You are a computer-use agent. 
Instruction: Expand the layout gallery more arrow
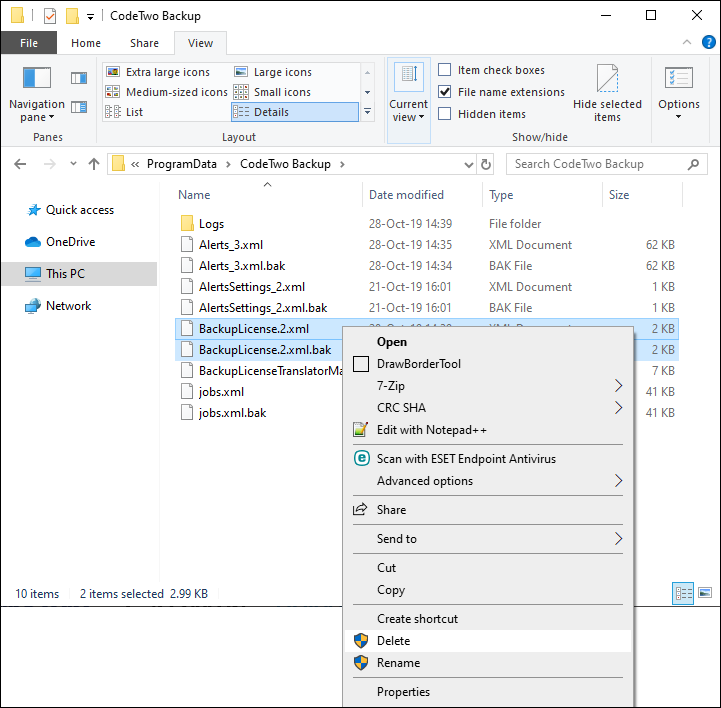(x=367, y=111)
